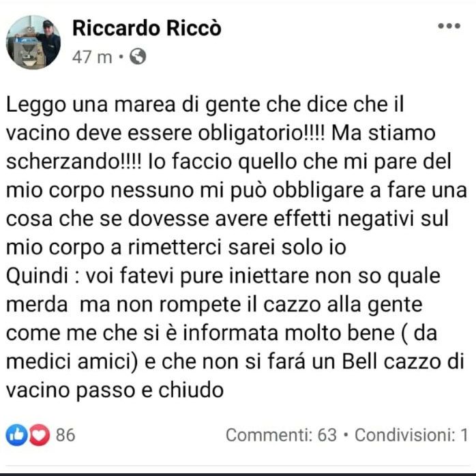Click the blue thumbs-up reaction icon
This screenshot has height=476, width=476.
coord(16,434)
